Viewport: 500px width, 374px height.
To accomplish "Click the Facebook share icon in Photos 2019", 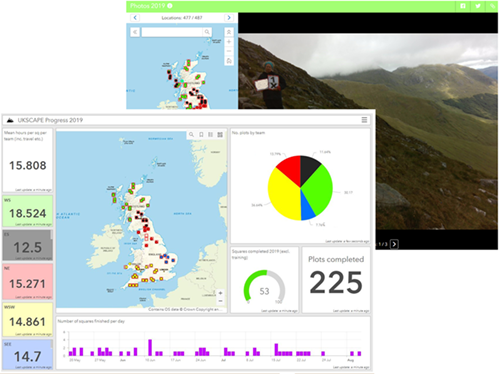I will coord(463,6).
